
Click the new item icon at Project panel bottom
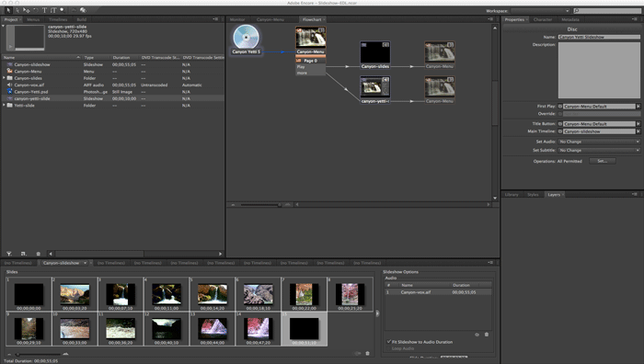point(23,254)
